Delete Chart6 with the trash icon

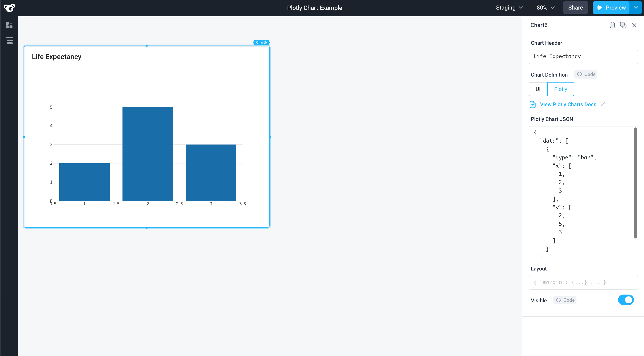612,25
